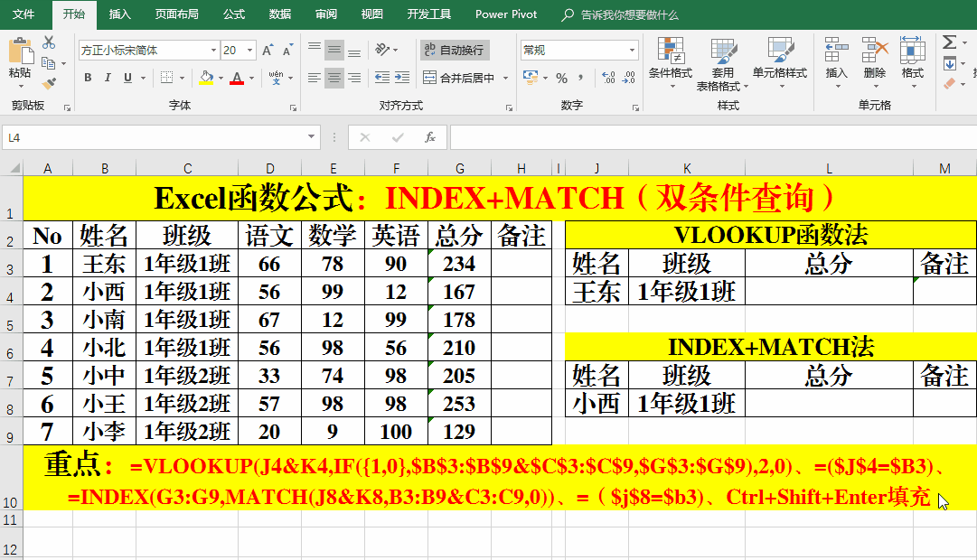
Task: Click the total score 253 cell
Action: point(459,403)
